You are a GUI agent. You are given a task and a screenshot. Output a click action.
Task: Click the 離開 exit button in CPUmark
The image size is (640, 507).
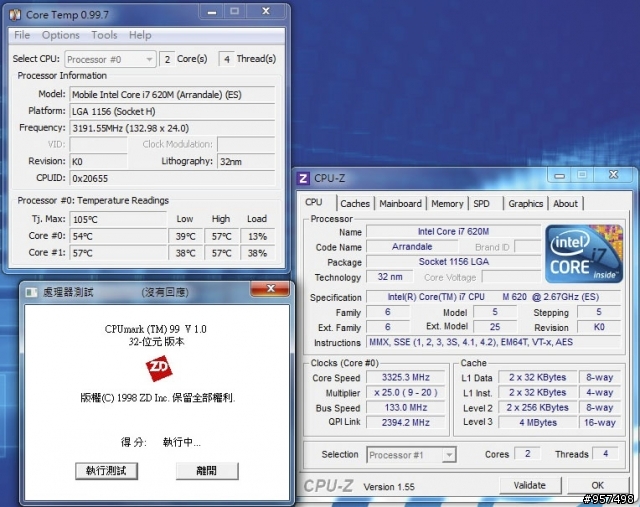(x=207, y=471)
